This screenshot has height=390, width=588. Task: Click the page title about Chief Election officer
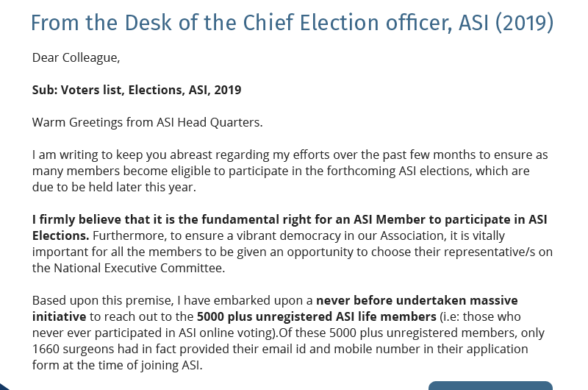292,23
